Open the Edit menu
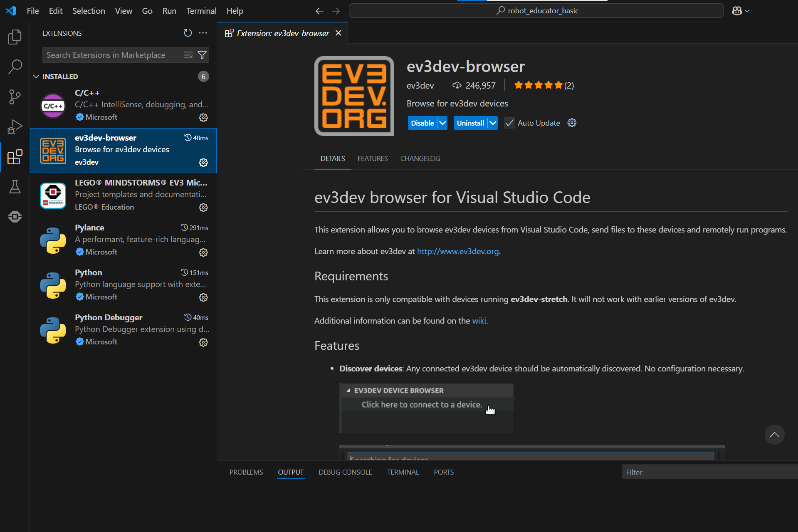 tap(56, 11)
